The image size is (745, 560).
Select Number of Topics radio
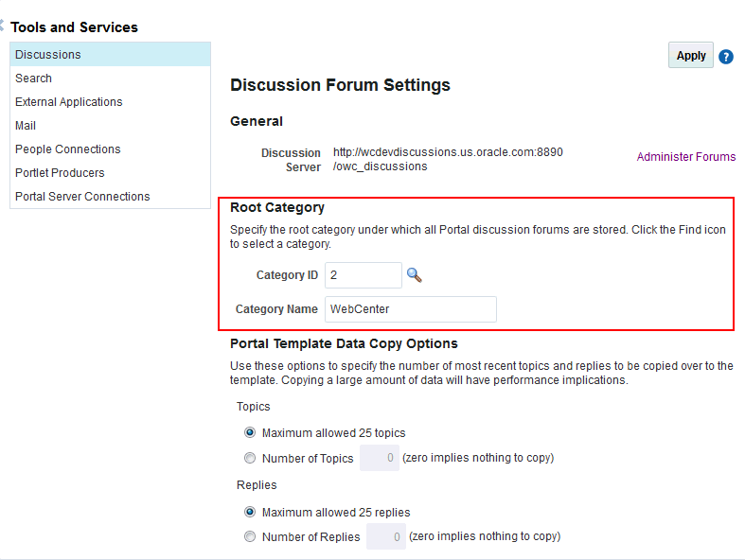pos(250,458)
